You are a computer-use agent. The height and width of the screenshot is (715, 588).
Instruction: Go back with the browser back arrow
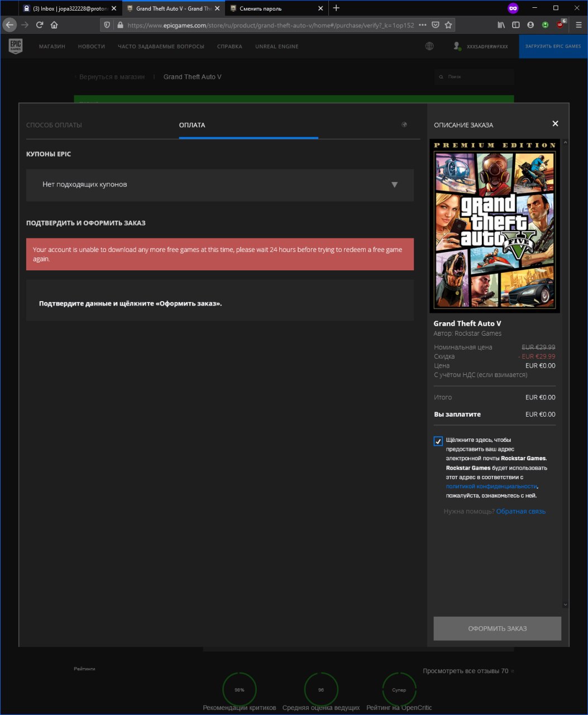coord(9,25)
